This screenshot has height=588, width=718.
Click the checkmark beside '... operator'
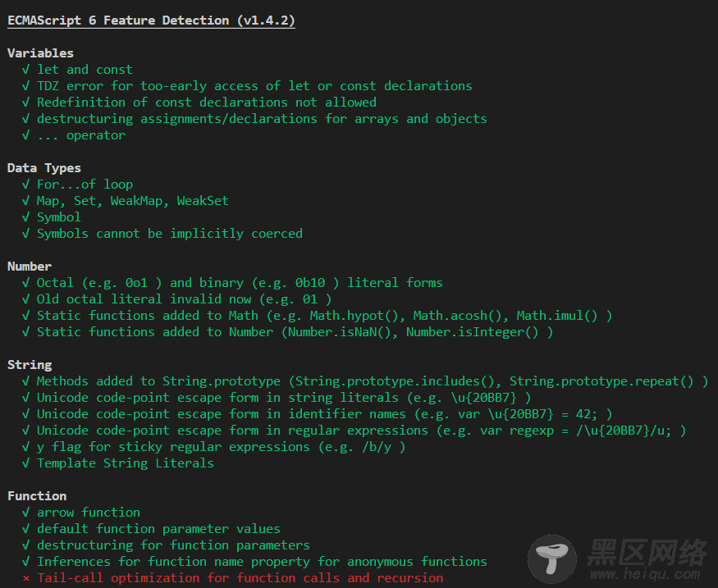click(26, 135)
